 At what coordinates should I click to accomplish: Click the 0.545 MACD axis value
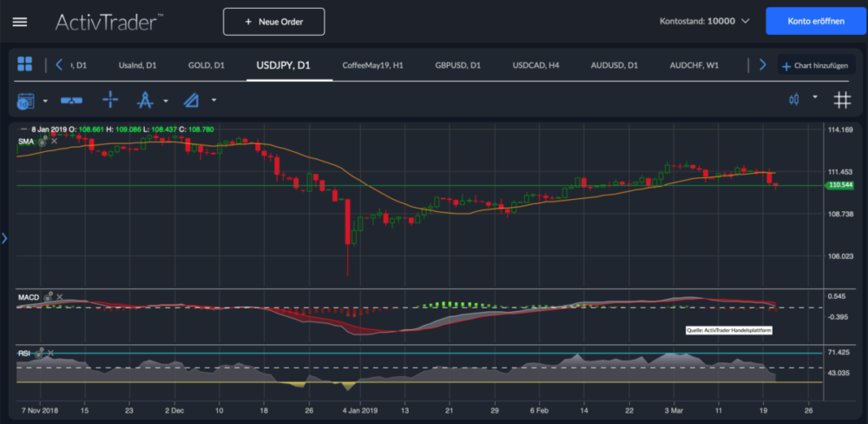836,296
